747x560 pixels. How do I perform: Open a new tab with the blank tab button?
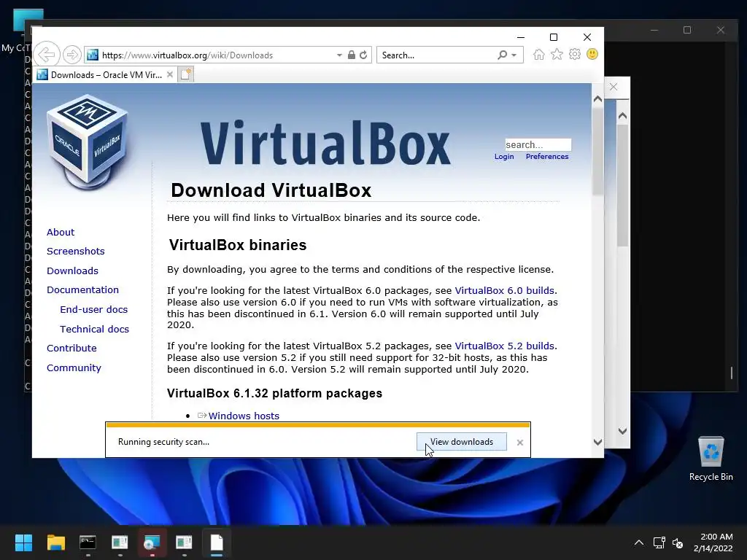(x=186, y=74)
